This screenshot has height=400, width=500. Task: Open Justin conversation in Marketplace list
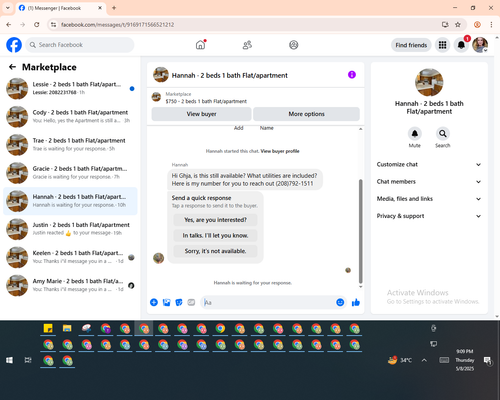click(x=70, y=229)
